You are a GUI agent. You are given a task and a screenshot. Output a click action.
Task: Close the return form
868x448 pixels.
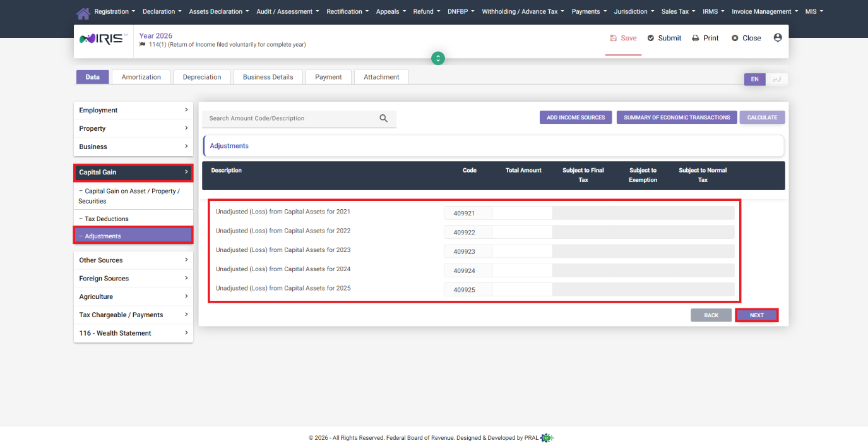click(x=746, y=38)
